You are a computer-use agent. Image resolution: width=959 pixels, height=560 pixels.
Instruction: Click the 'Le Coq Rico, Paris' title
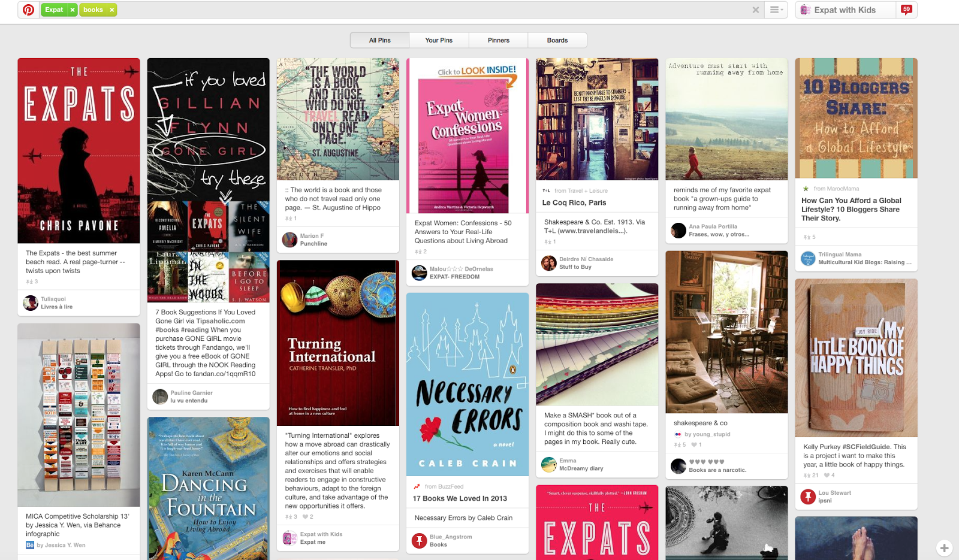tap(574, 202)
